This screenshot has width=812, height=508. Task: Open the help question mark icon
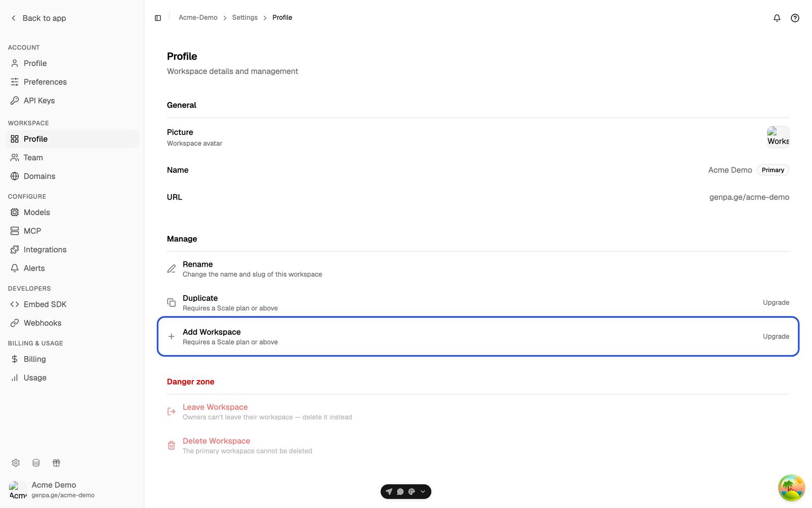(x=795, y=18)
